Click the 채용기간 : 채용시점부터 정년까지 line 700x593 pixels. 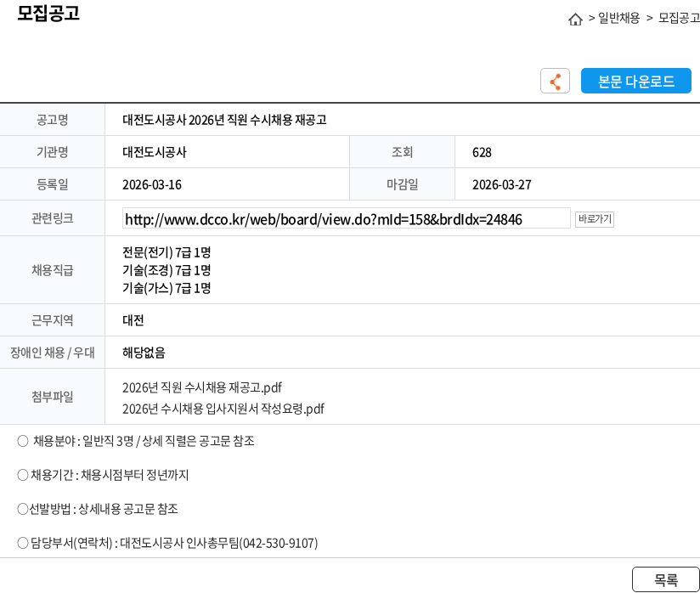(103, 475)
